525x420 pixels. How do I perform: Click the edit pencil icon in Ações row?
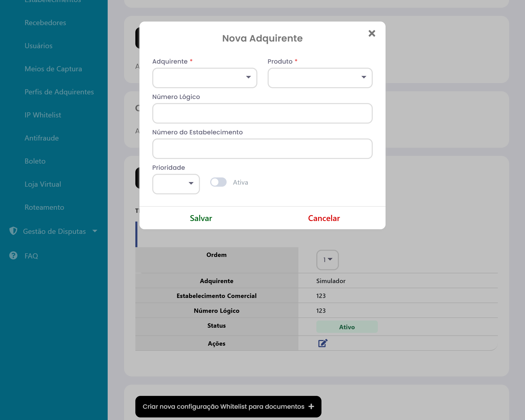click(x=323, y=343)
